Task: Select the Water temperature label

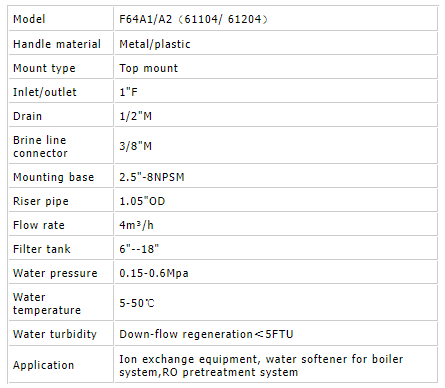Action: tap(47, 303)
